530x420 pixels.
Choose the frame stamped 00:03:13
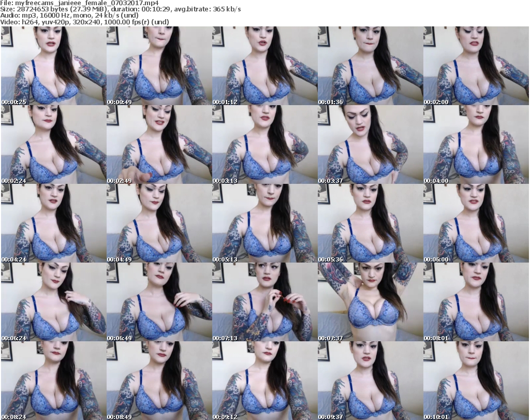click(264, 144)
